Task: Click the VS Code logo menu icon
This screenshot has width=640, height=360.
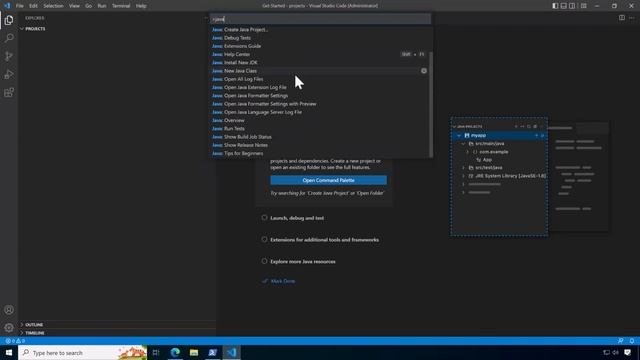Action: coord(7,6)
